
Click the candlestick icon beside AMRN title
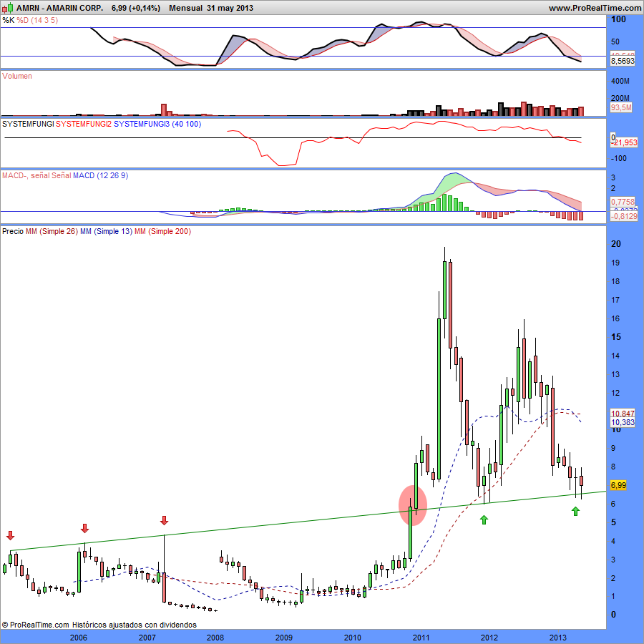pos(8,8)
